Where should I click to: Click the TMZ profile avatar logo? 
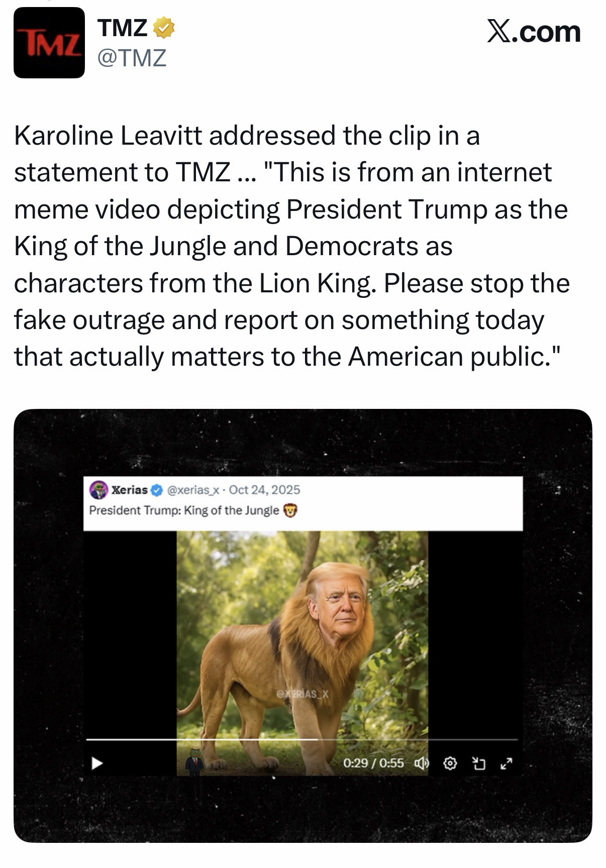(x=49, y=43)
